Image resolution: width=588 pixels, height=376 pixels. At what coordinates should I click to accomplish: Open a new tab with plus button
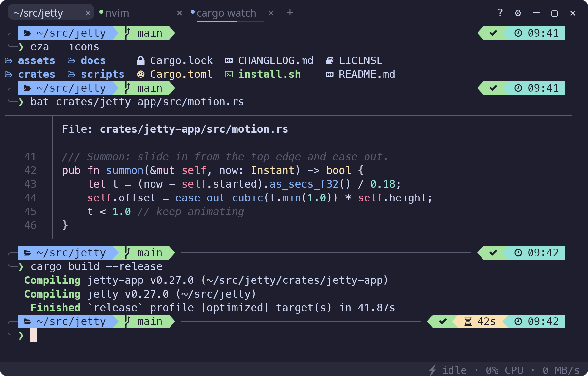290,12
